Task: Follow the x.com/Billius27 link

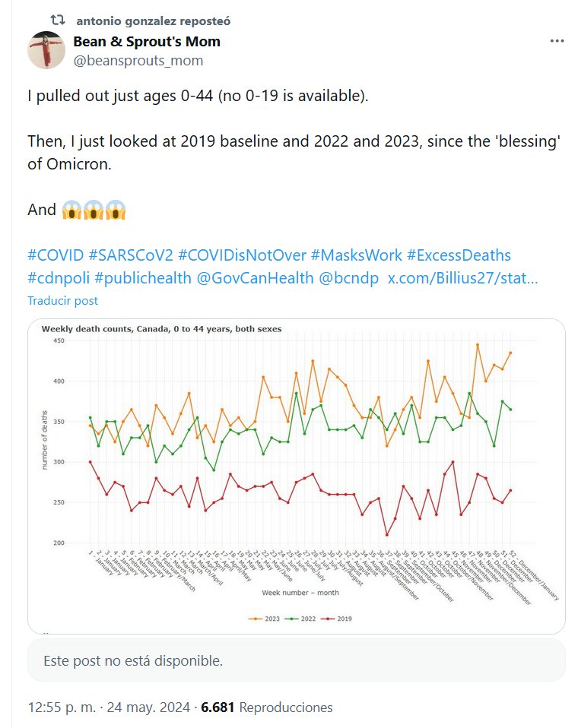Action: coord(463,278)
